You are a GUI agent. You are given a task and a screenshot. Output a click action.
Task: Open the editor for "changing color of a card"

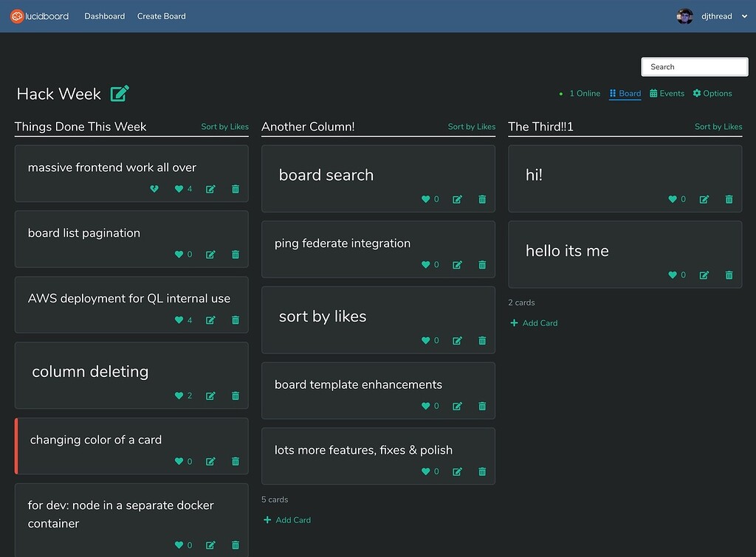210,461
